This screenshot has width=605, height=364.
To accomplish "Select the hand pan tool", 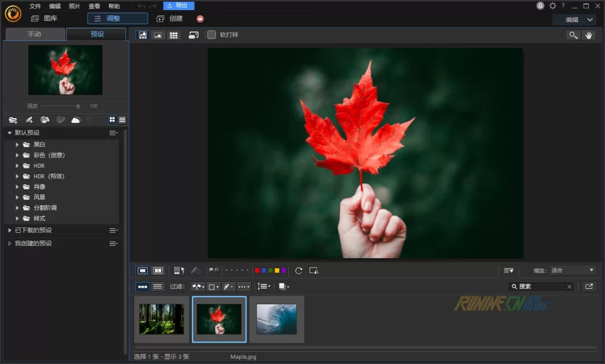I will pos(588,35).
